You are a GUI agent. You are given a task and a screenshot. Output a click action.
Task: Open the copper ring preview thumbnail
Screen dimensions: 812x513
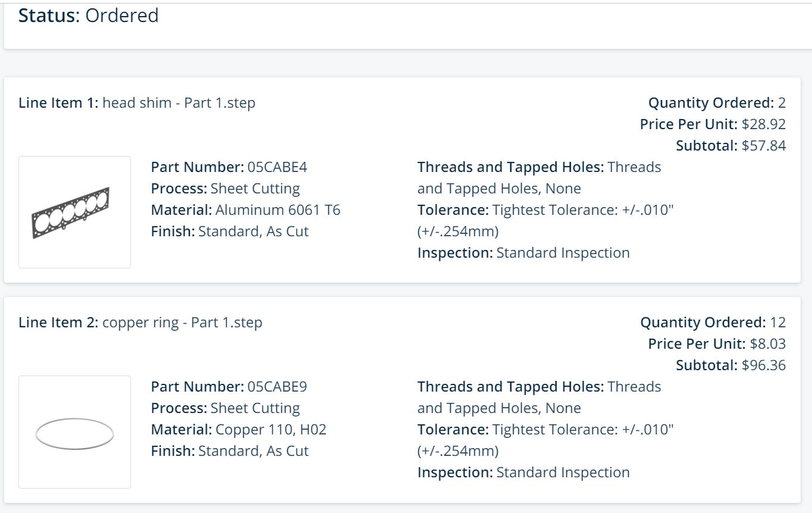[x=74, y=432]
